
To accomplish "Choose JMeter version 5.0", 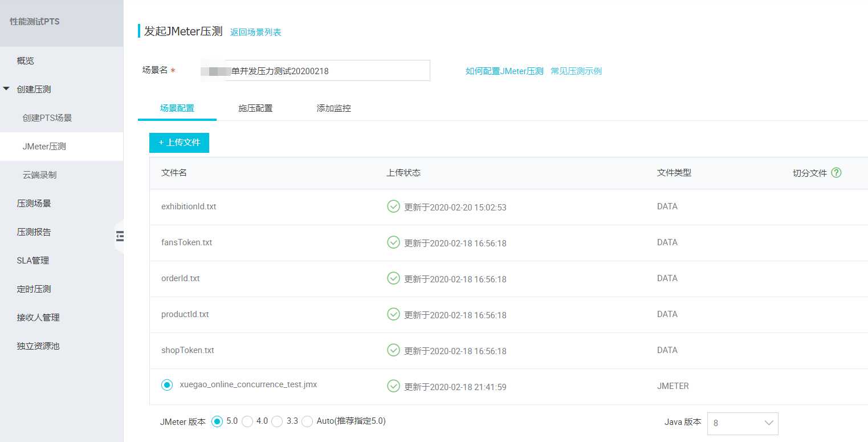I will (217, 421).
